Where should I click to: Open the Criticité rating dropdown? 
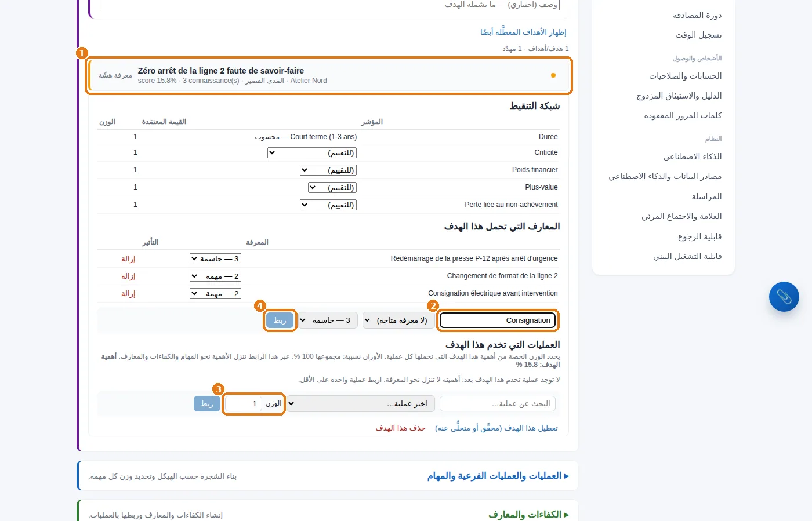click(312, 152)
